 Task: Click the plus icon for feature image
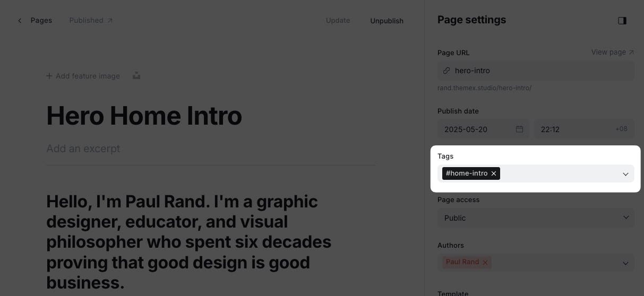tap(49, 76)
